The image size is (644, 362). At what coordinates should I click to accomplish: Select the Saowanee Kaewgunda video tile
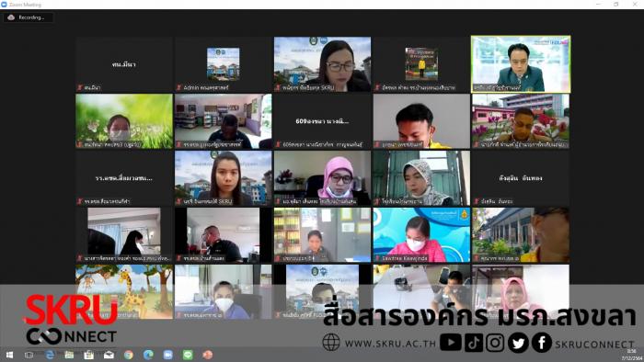tap(421, 235)
